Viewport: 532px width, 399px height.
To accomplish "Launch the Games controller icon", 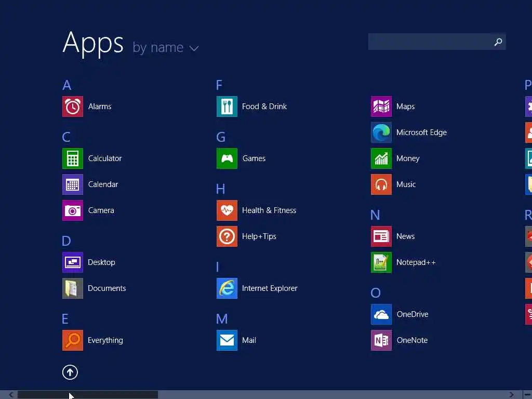I will [x=227, y=158].
